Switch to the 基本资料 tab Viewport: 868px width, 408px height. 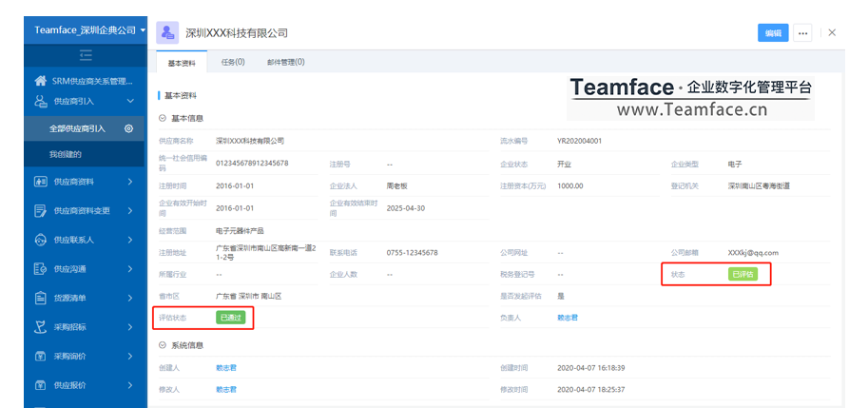tap(182, 63)
